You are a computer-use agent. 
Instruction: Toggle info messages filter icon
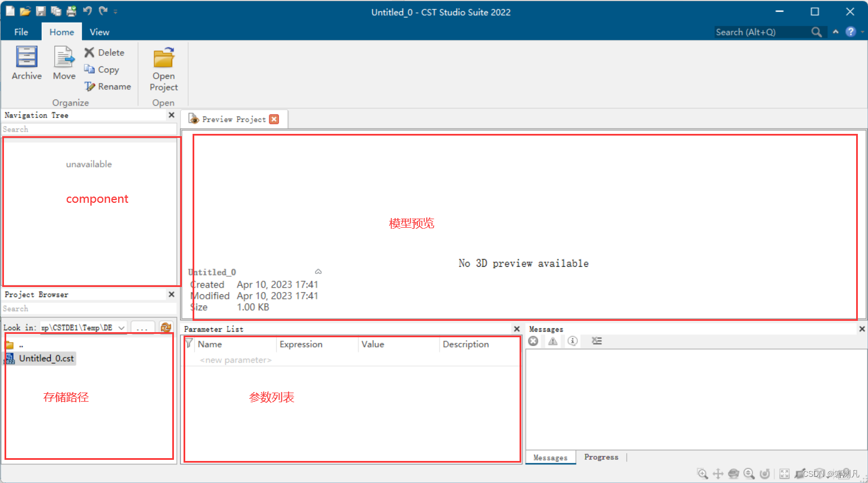tap(573, 341)
